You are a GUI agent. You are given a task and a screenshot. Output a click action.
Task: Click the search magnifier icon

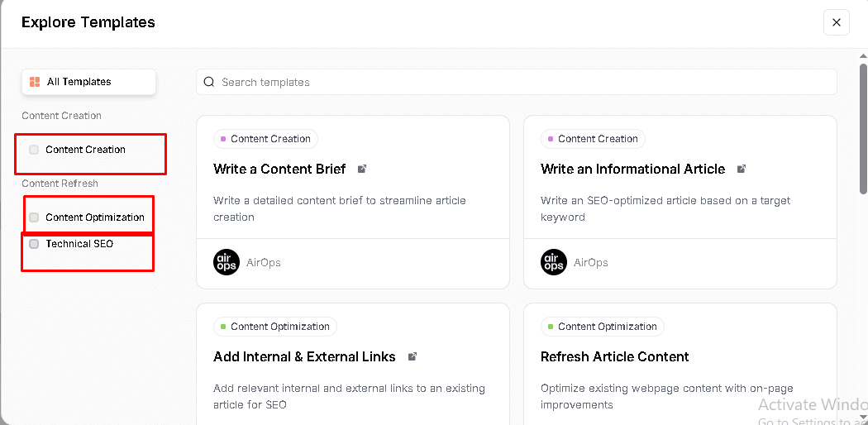[210, 82]
